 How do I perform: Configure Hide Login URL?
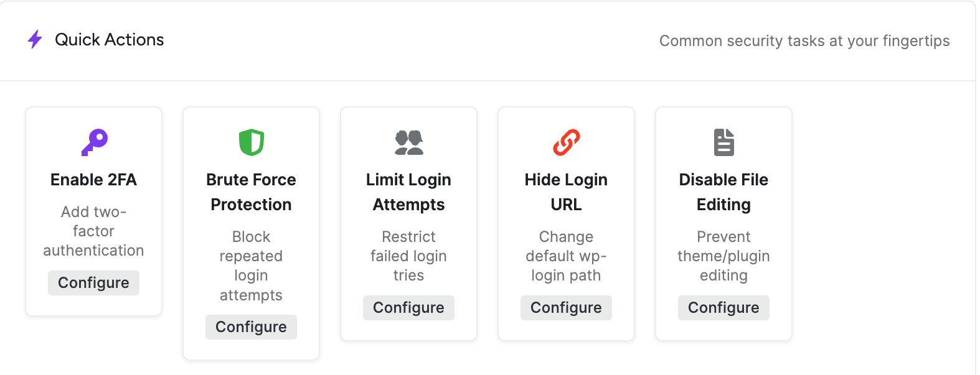(x=566, y=308)
